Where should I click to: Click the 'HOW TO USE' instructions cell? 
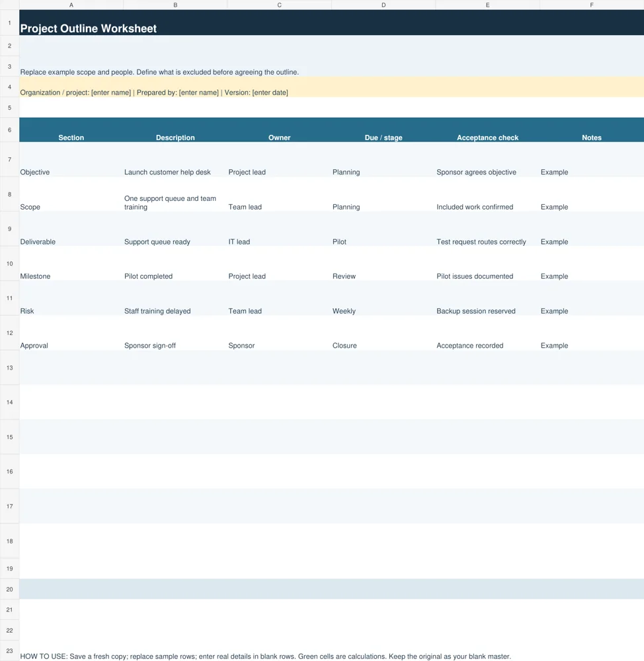pyautogui.click(x=331, y=651)
